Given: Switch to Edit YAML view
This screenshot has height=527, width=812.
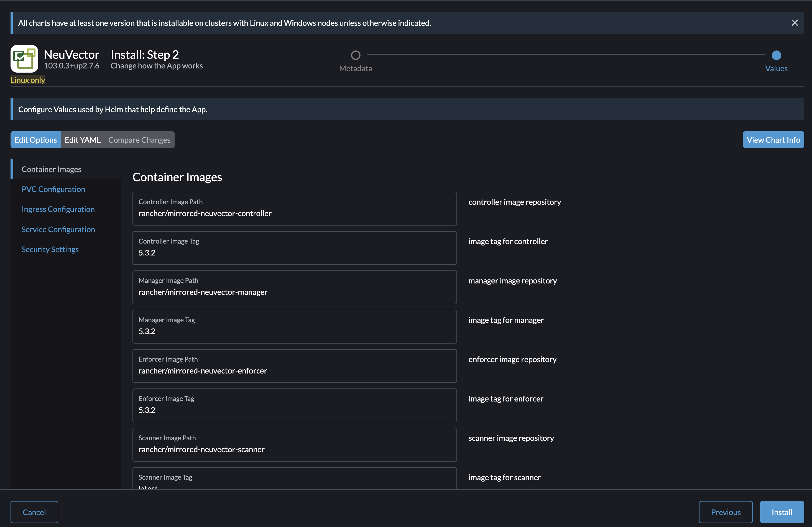Looking at the screenshot, I should 83,140.
